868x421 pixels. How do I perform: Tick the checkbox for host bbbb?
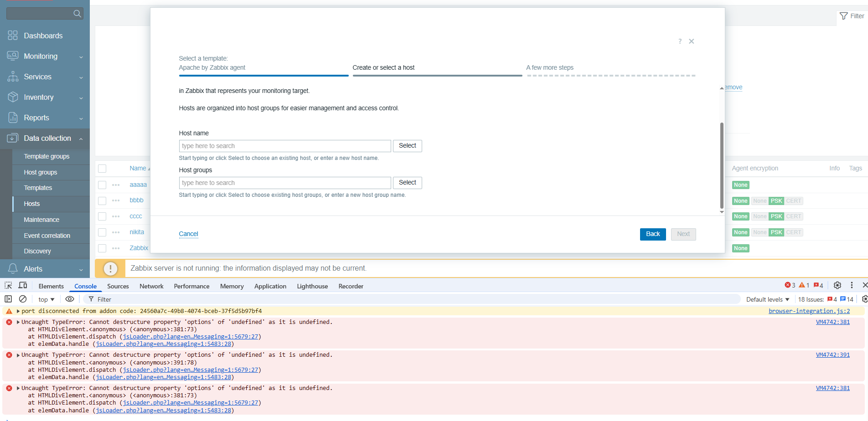click(x=102, y=200)
